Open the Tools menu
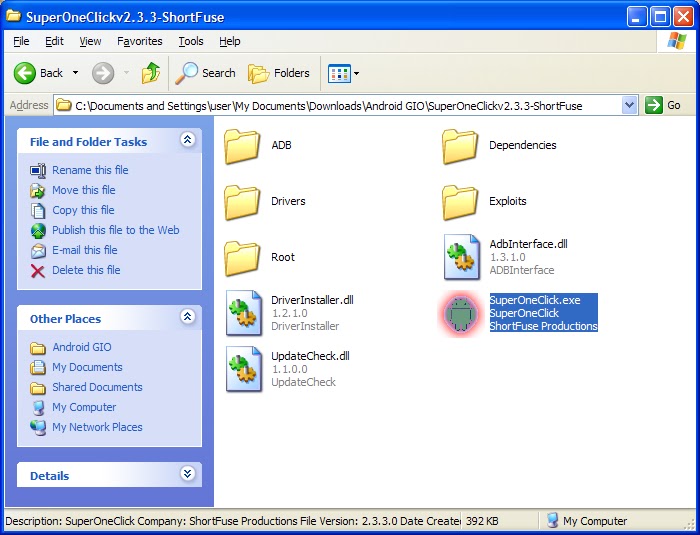The width and height of the screenshot is (700, 535). pos(191,41)
